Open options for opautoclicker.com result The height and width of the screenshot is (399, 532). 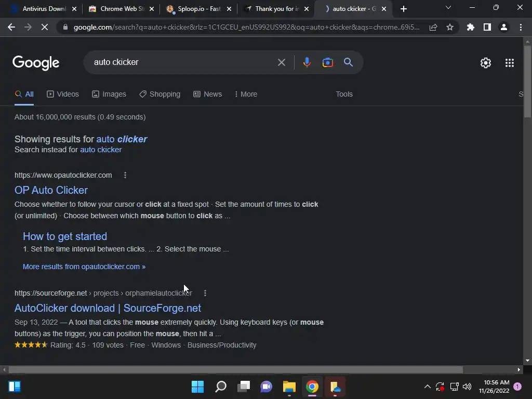coord(125,175)
